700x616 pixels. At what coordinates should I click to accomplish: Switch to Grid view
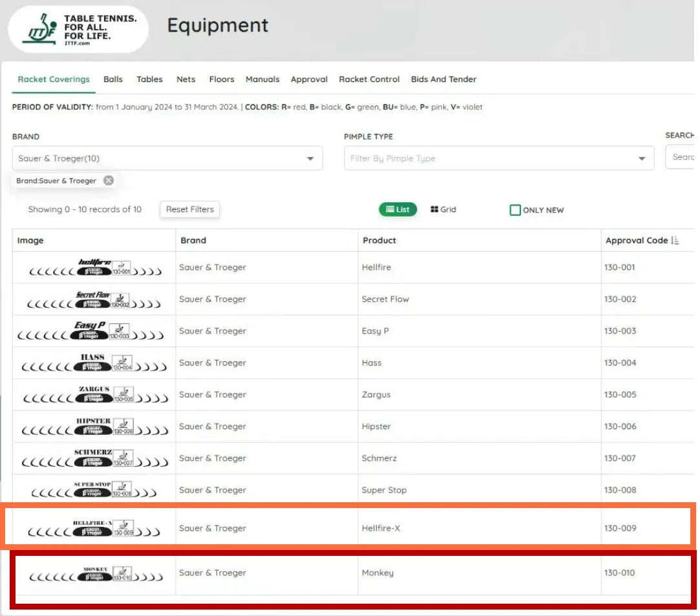[x=443, y=209]
